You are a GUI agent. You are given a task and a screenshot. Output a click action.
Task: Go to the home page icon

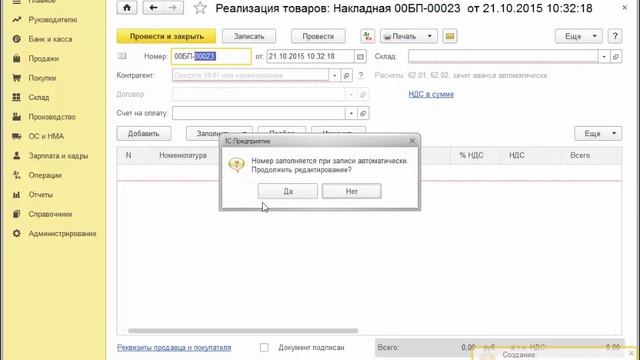tap(127, 8)
